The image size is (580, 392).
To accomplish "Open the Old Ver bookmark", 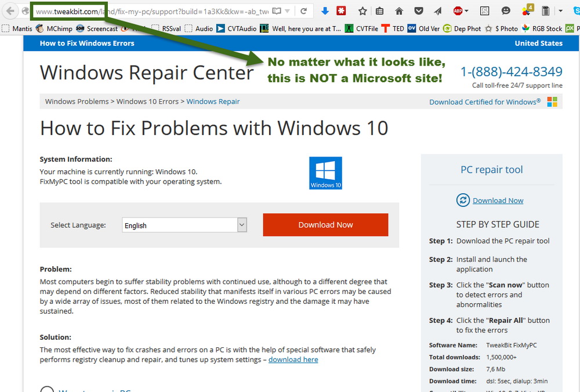I will [424, 28].
